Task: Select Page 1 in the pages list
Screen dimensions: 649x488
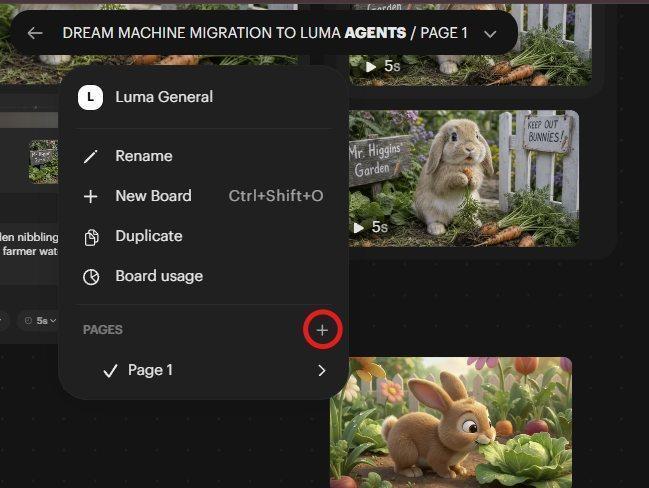Action: point(204,370)
